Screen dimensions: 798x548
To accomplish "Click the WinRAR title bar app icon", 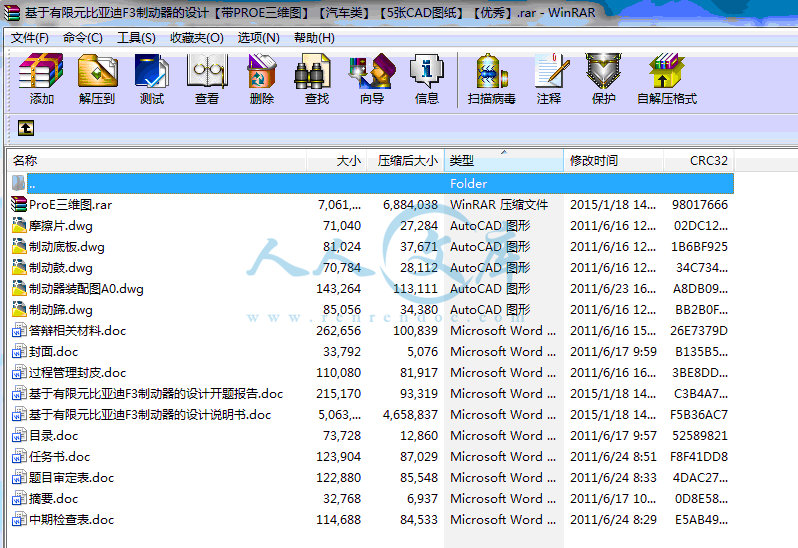I will point(12,12).
